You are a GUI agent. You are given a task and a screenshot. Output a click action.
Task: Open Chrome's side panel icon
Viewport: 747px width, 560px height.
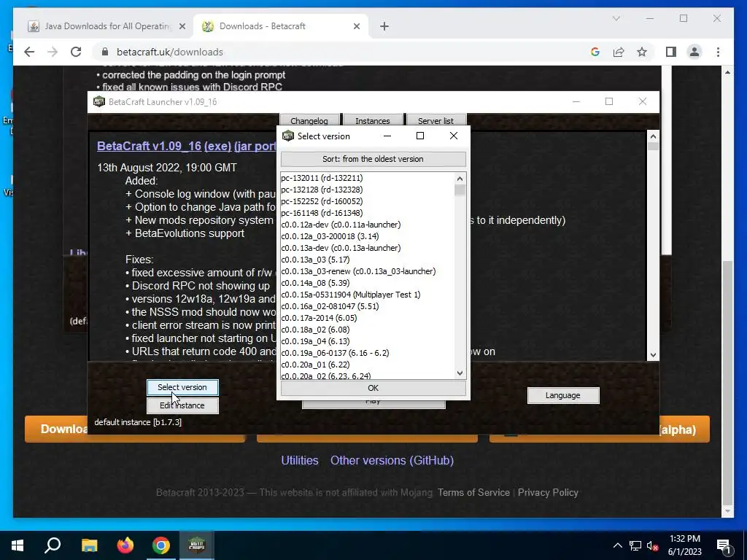(671, 52)
